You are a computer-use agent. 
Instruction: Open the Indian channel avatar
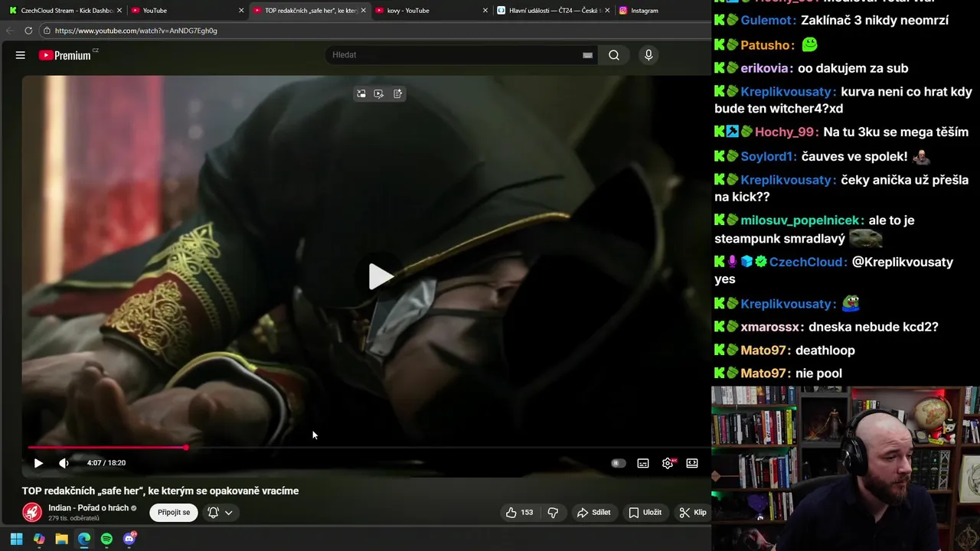coord(32,512)
